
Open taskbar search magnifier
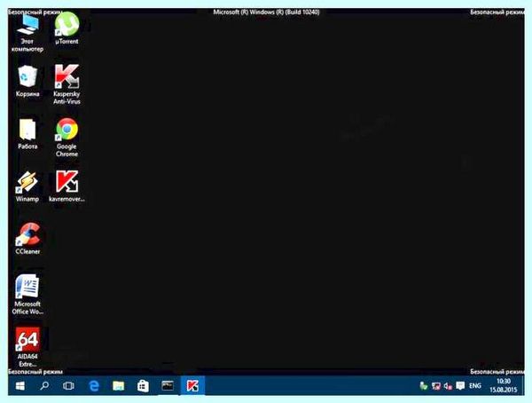pos(44,385)
